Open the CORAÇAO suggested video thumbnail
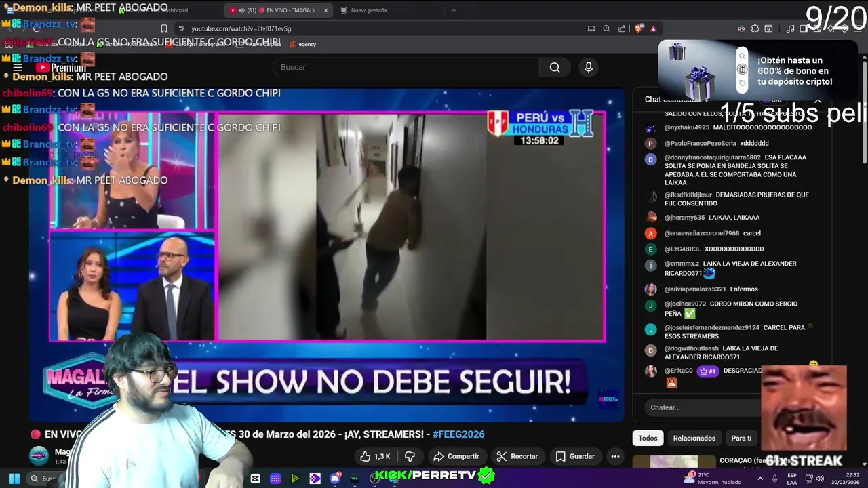868x488 pixels. tap(673, 463)
